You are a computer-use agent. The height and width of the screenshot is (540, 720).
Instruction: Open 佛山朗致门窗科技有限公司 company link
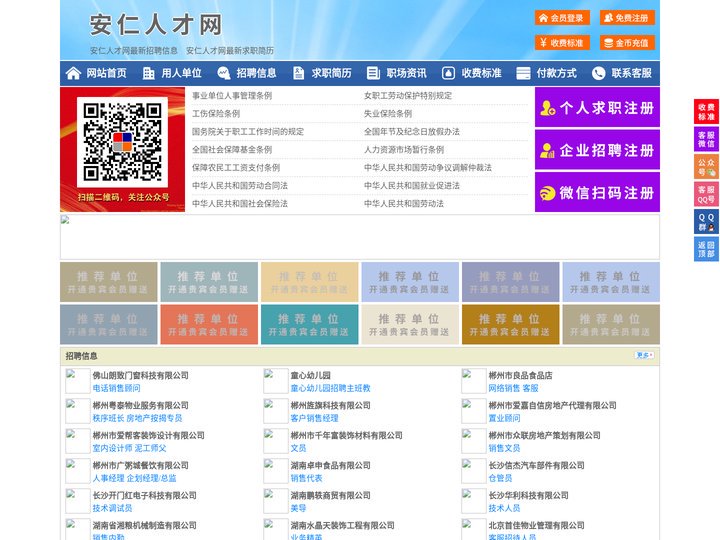pos(141,375)
